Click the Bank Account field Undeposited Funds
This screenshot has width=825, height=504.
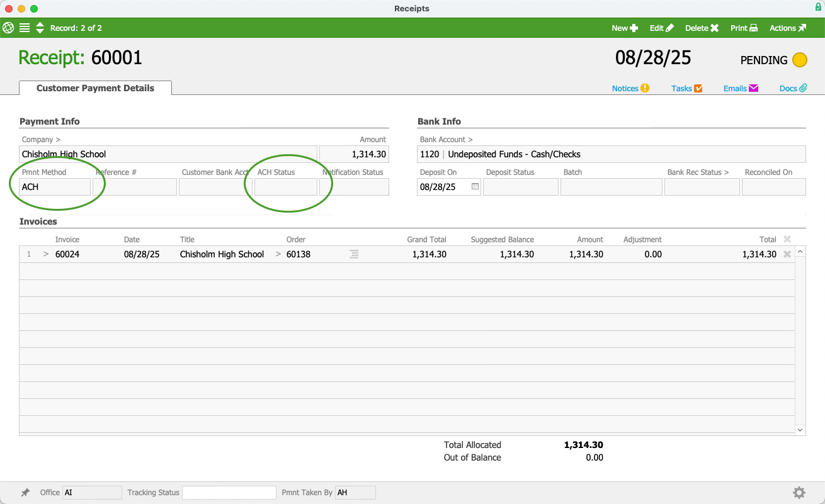click(x=612, y=154)
